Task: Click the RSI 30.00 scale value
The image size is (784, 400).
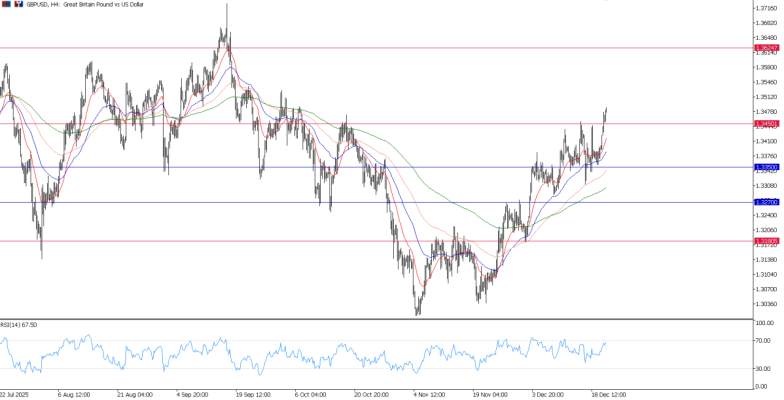Action: [x=766, y=368]
